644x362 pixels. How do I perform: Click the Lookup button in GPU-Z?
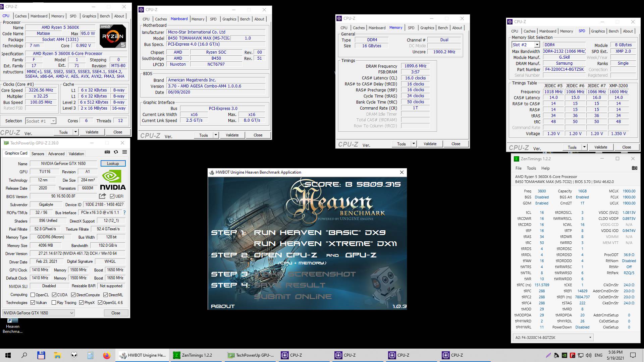pos(113,164)
